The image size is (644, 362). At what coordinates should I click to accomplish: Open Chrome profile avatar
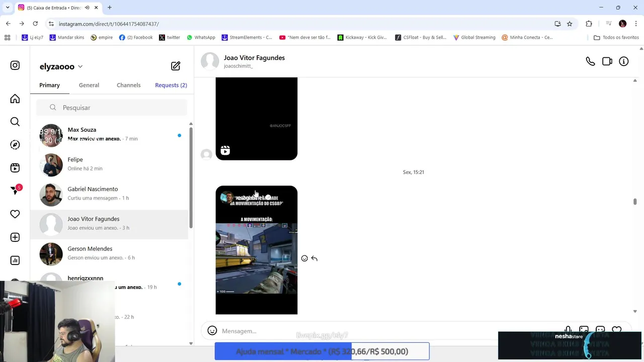[x=622, y=24]
